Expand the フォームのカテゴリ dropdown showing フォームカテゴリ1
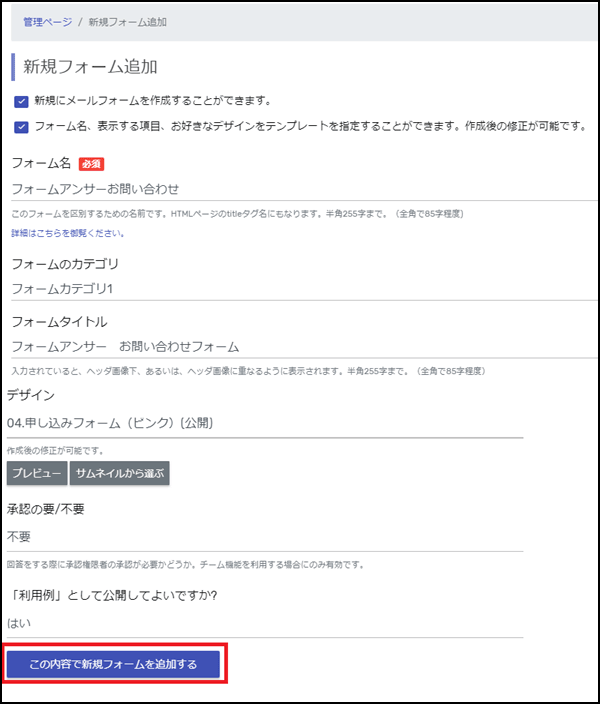The image size is (600, 704). (304, 289)
